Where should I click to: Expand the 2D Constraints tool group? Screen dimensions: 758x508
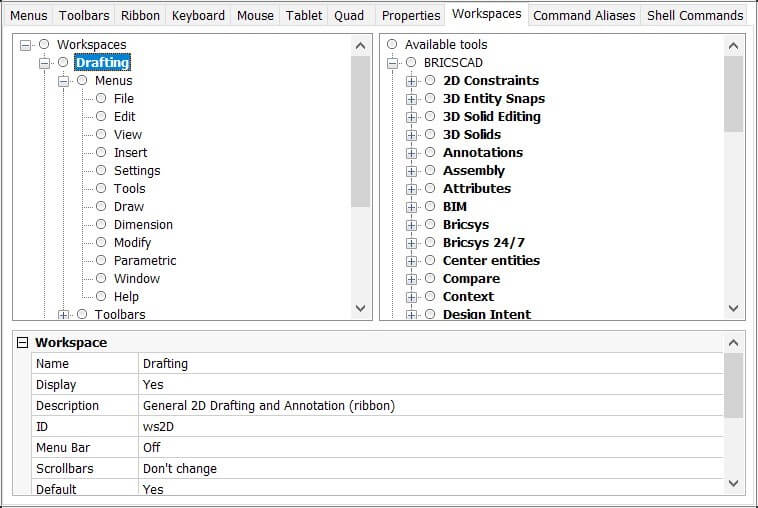point(411,81)
